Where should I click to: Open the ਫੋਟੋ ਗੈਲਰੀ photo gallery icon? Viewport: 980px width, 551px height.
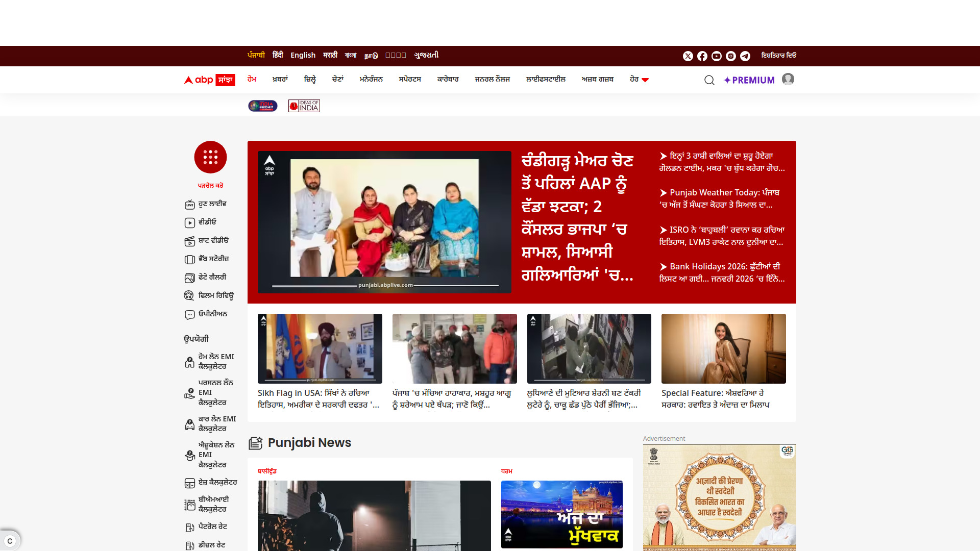[189, 278]
